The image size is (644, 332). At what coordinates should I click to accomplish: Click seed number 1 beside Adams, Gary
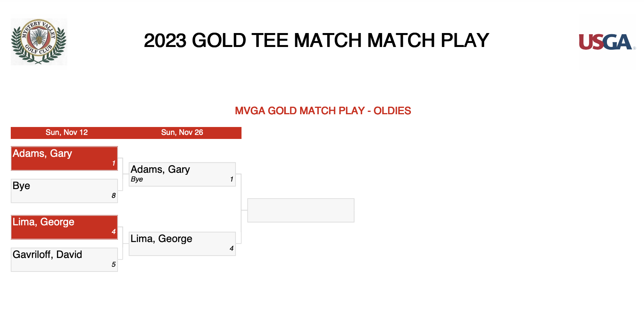click(x=114, y=163)
